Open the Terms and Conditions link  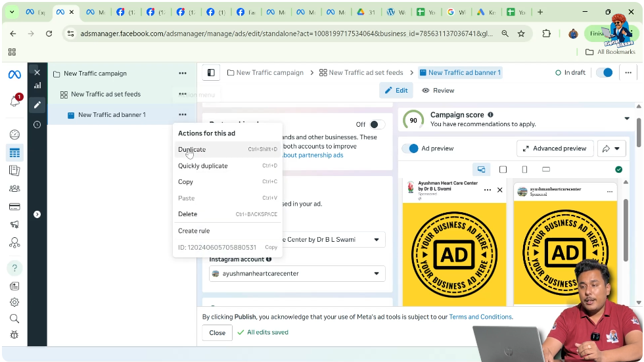480,317
